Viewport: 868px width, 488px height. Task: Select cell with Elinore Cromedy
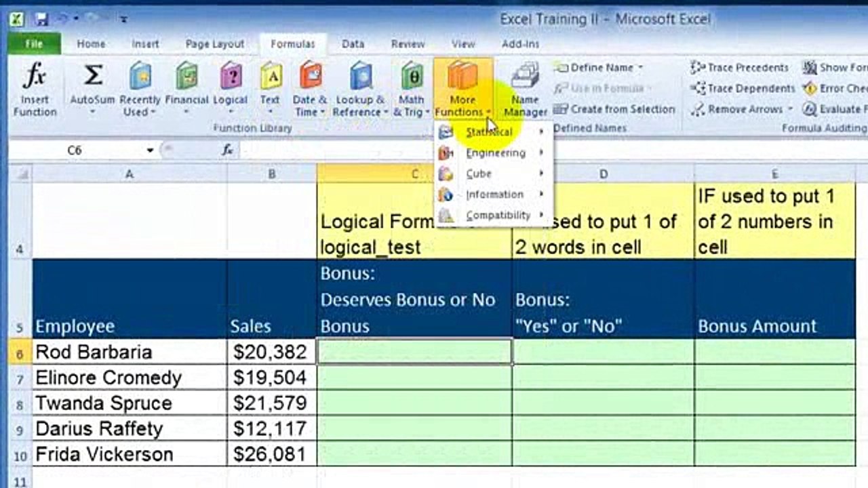130,378
